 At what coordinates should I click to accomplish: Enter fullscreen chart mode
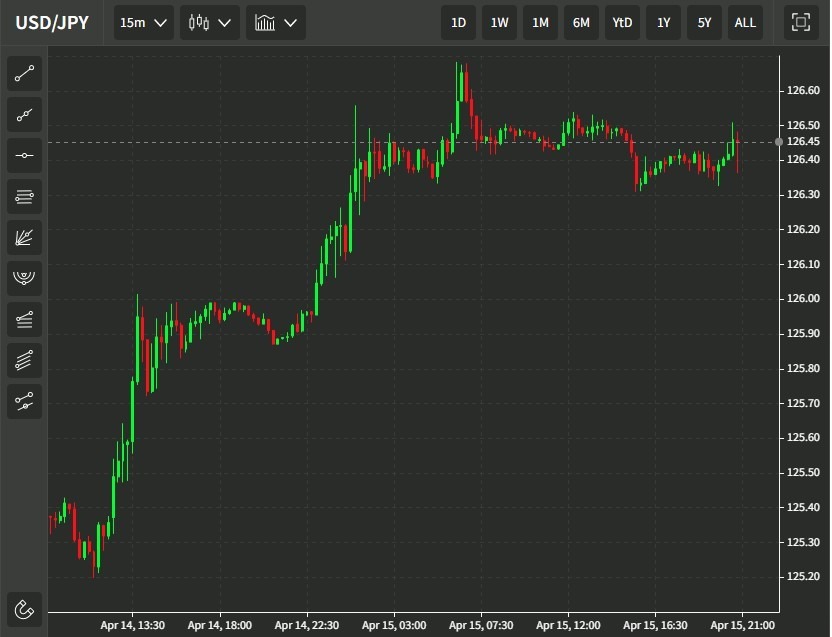[x=800, y=22]
